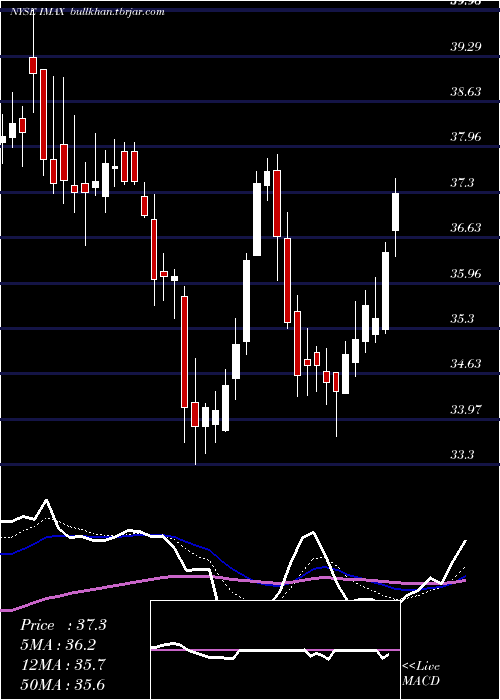Click the 36.63 price axis label
500x700 pixels.
[x=466, y=228]
